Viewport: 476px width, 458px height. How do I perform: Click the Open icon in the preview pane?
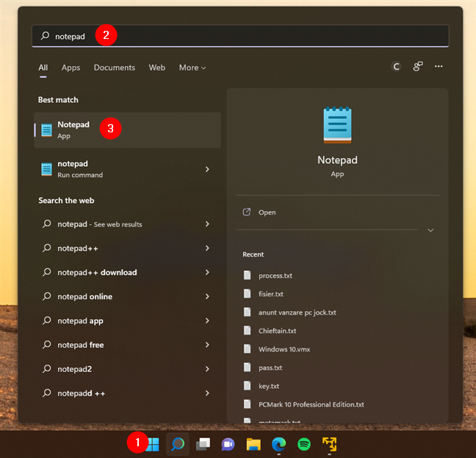coord(247,212)
